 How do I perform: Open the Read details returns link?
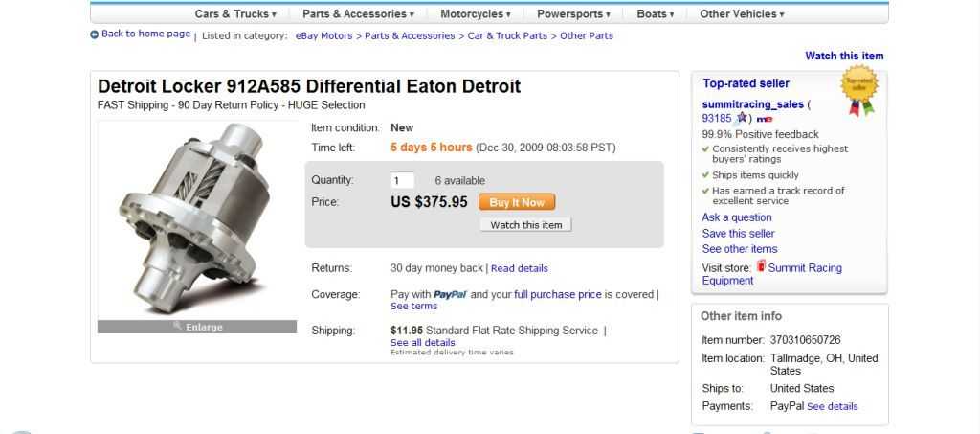point(520,268)
